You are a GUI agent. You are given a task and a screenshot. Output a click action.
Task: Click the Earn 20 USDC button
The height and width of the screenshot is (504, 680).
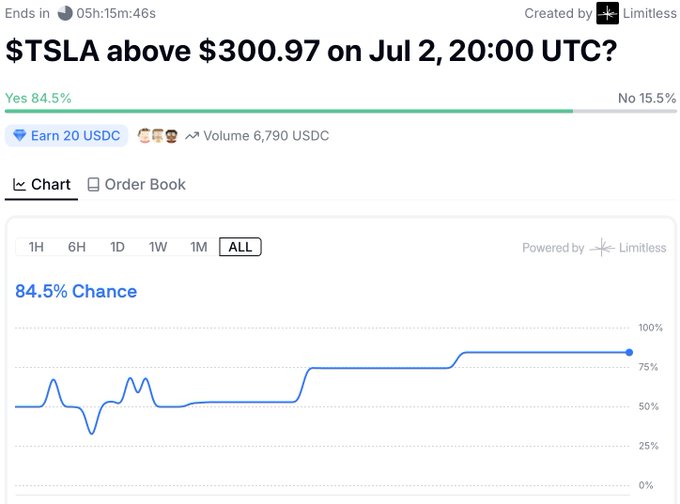(x=66, y=136)
